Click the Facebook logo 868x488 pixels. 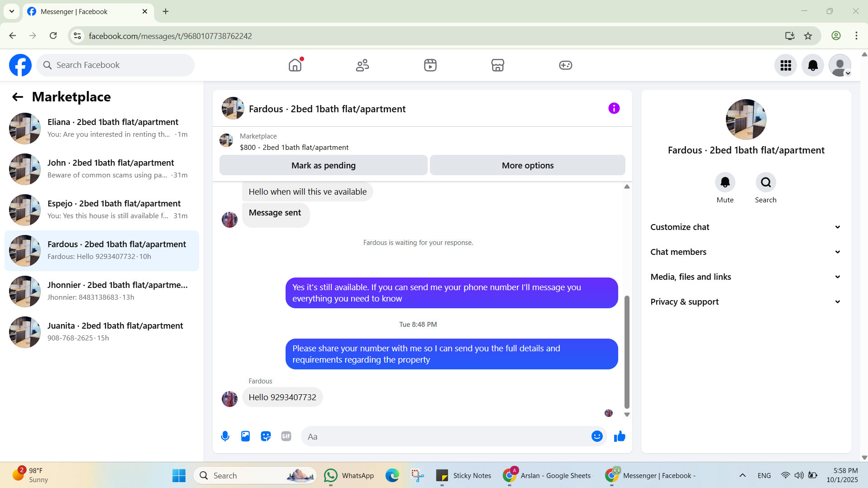pos(20,65)
